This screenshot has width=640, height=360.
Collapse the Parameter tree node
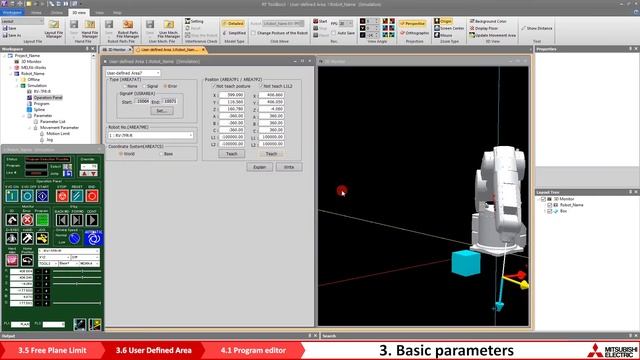pyautogui.click(x=23, y=116)
